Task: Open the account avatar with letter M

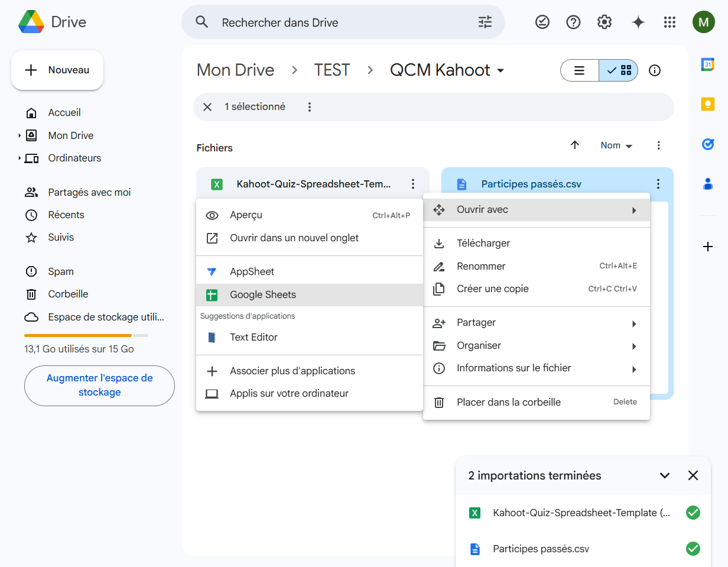Action: tap(703, 22)
